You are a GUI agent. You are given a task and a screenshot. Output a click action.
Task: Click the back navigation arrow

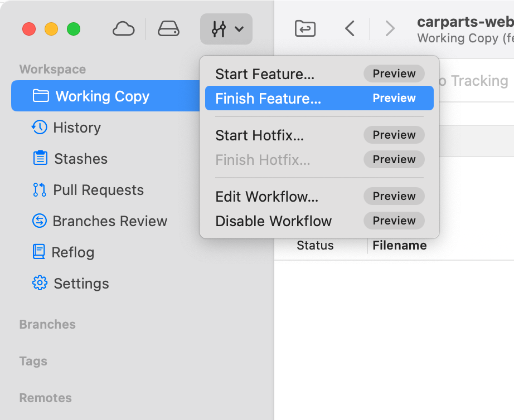point(350,28)
